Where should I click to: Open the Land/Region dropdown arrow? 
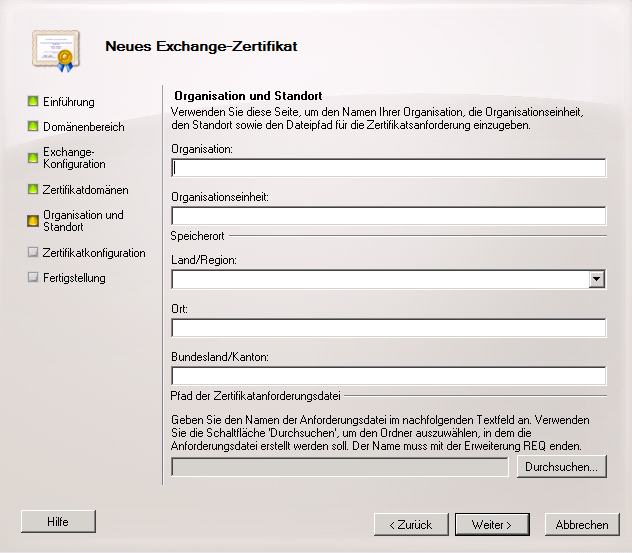tap(597, 280)
